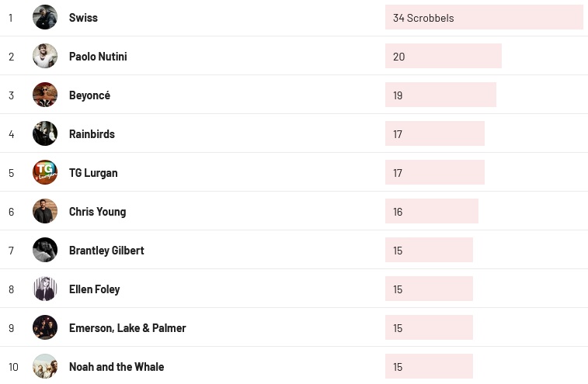Open Noah and the Whale avatar
This screenshot has width=588, height=384.
45,366
